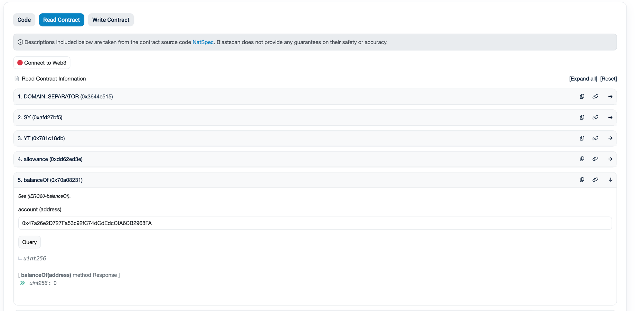Open the Write Contract tab
644x311 pixels.
click(111, 20)
